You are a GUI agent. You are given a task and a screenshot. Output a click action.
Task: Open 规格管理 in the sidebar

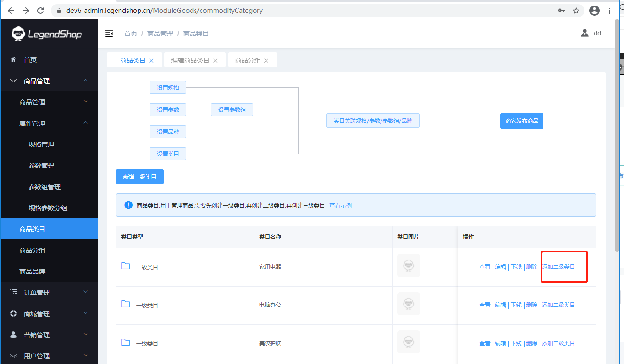pyautogui.click(x=41, y=144)
